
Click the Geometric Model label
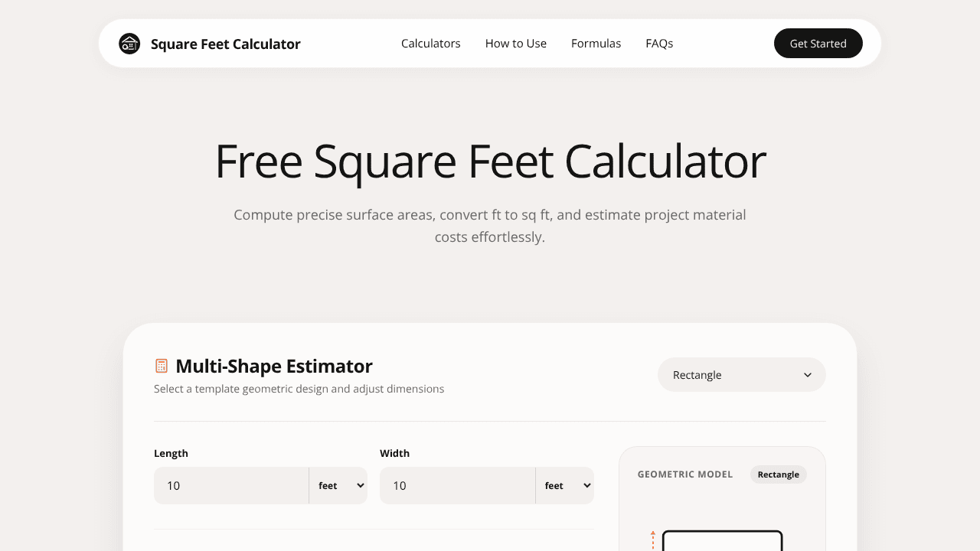click(x=685, y=474)
